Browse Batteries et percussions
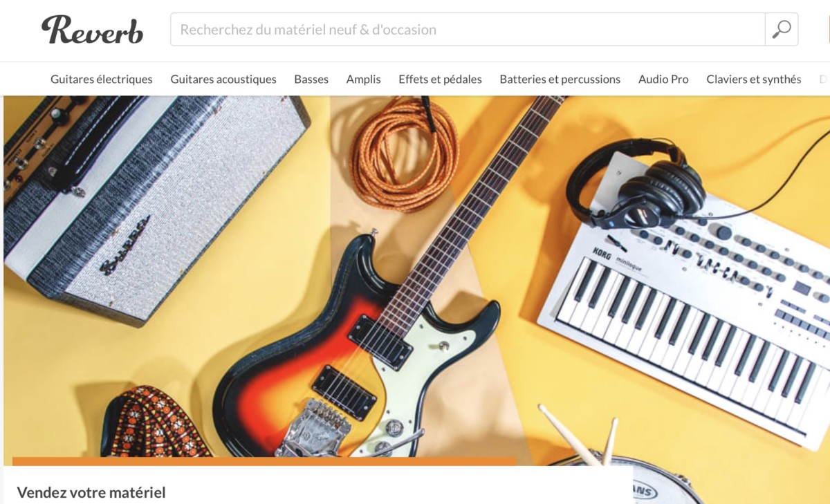 tap(560, 79)
